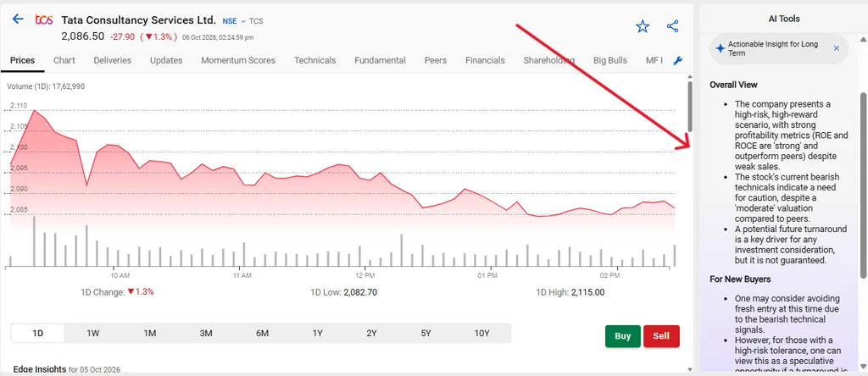Screen dimensions: 868x376
Task: Select the 1M time range
Action: (x=149, y=334)
